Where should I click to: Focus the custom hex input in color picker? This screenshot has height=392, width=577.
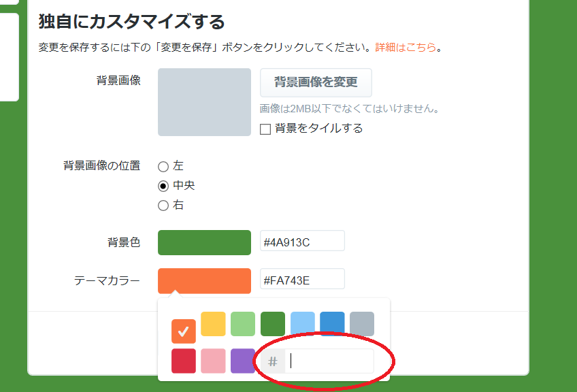coord(329,361)
